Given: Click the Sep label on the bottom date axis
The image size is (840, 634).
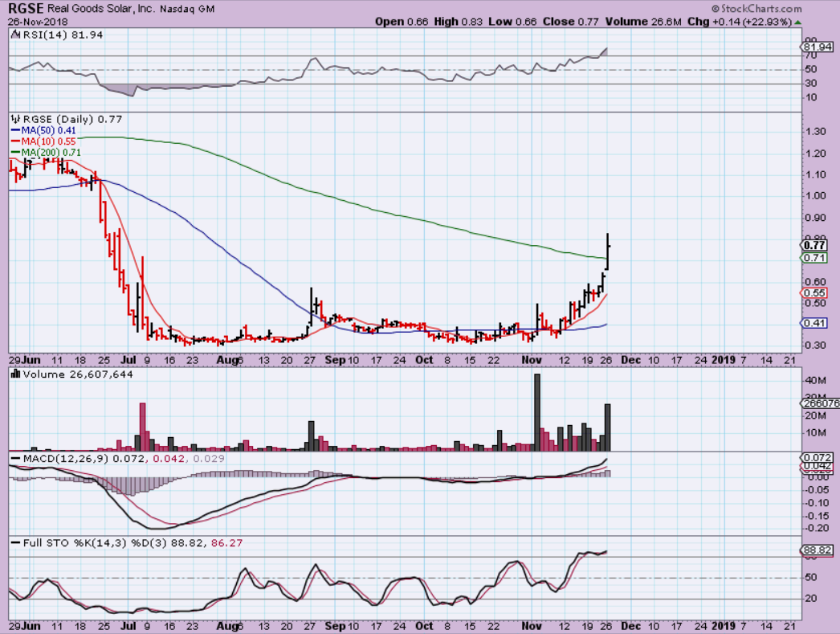Looking at the screenshot, I should (335, 626).
